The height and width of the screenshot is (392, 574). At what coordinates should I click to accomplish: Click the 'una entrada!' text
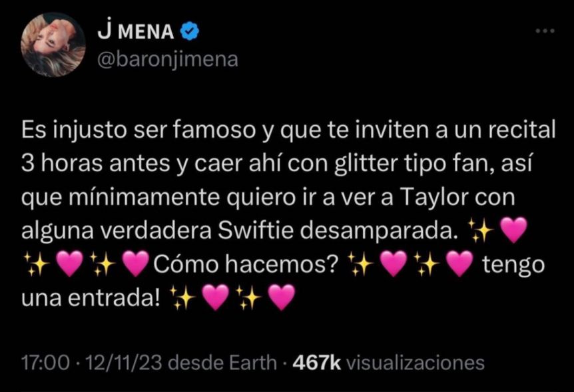tap(91, 297)
